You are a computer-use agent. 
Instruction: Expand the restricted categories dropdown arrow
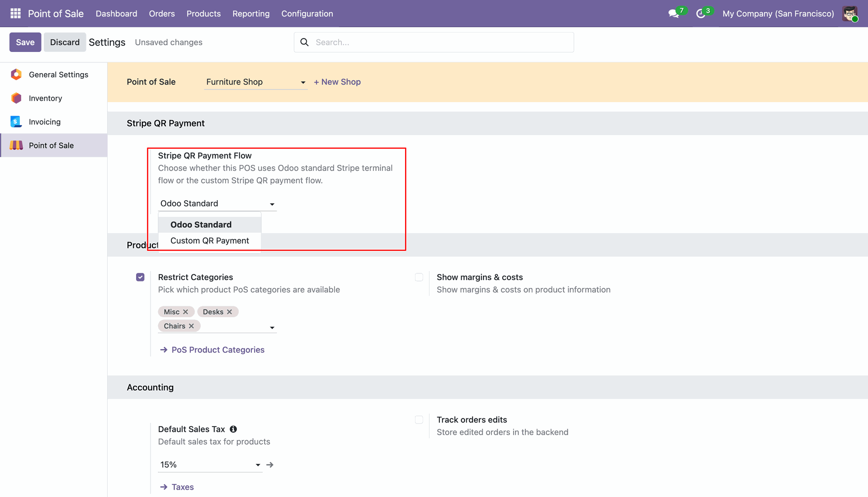(x=272, y=328)
